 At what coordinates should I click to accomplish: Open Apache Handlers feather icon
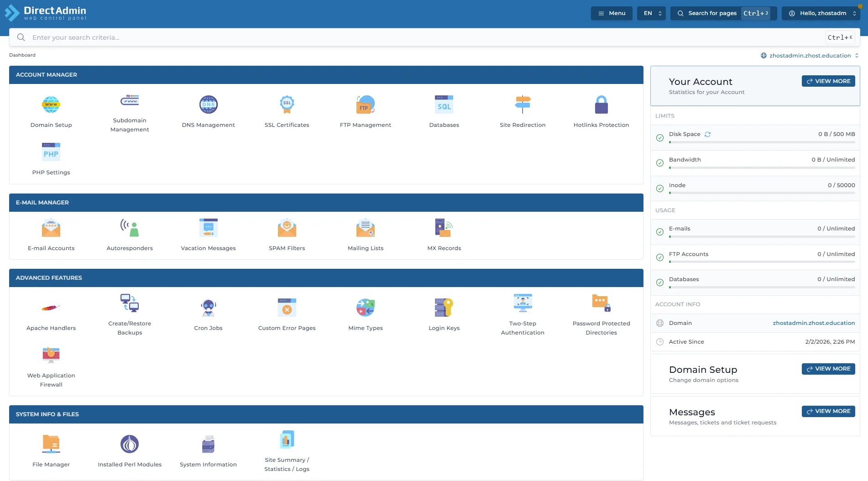point(51,308)
